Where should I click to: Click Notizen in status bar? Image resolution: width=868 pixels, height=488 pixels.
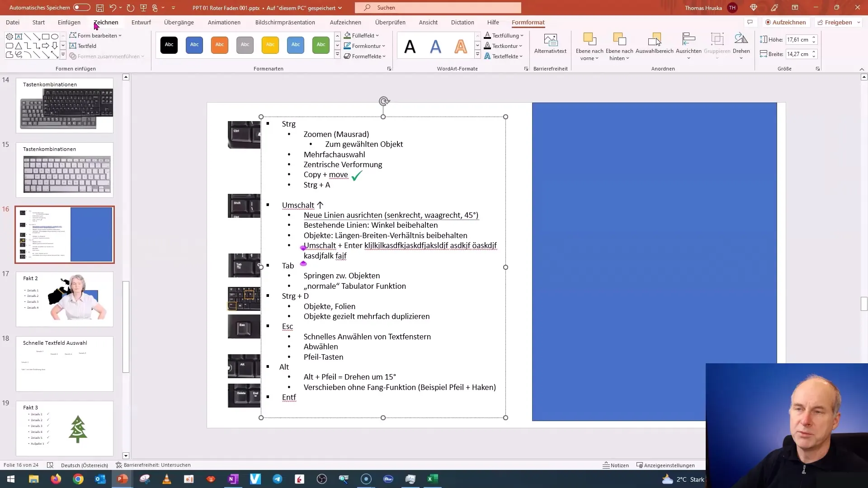pos(616,465)
